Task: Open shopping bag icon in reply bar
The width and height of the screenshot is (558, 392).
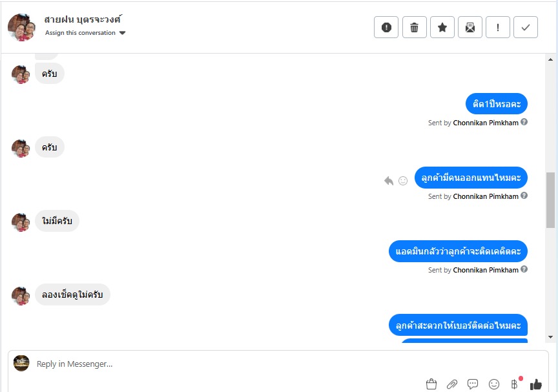Action: (431, 384)
